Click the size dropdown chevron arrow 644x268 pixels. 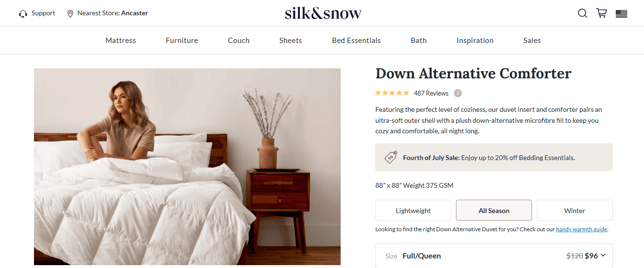tap(603, 255)
